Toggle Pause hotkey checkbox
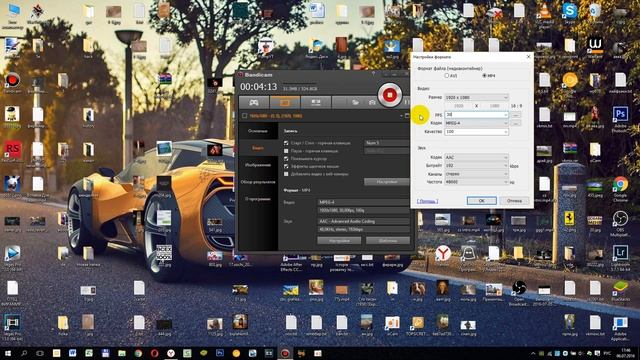This screenshot has height=360, width=640. [286, 151]
